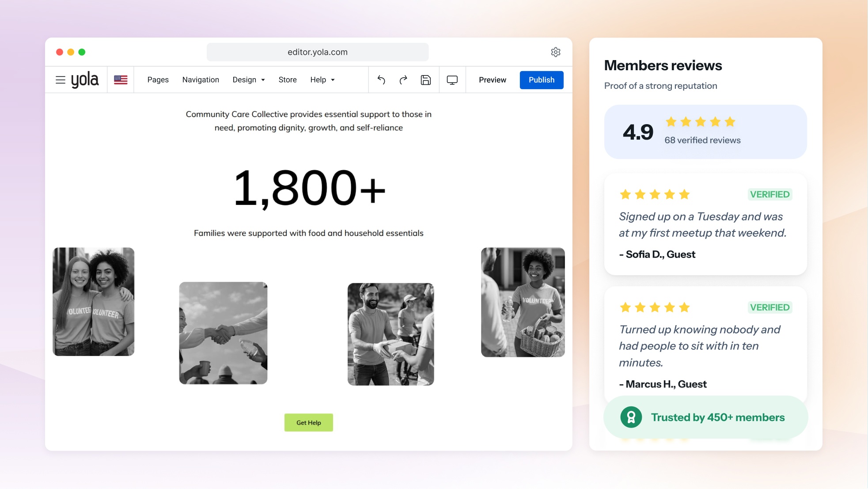Click the Members reviews heading
Image resolution: width=868 pixels, height=489 pixels.
(x=663, y=65)
